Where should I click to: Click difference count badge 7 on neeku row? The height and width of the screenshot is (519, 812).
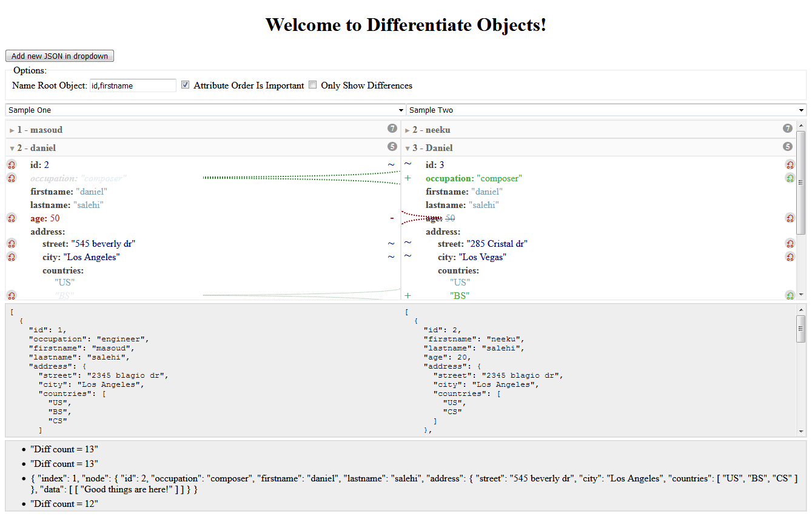click(x=788, y=129)
